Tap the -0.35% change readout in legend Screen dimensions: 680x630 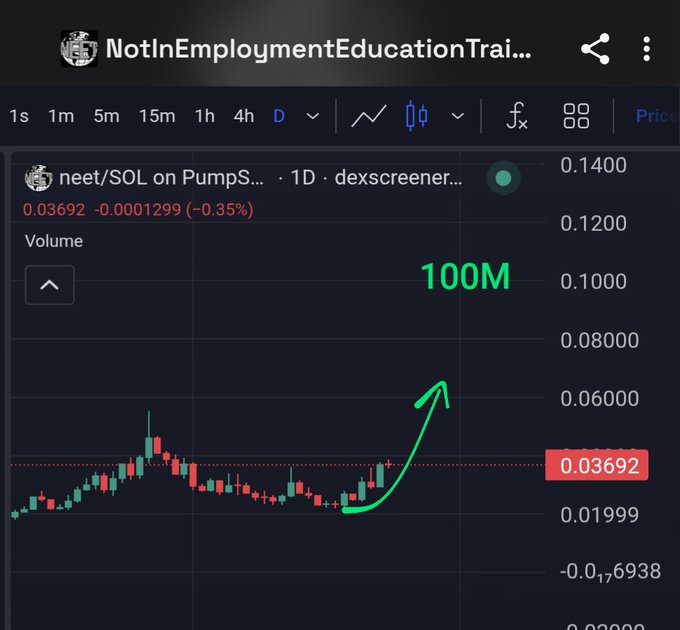coord(219,210)
